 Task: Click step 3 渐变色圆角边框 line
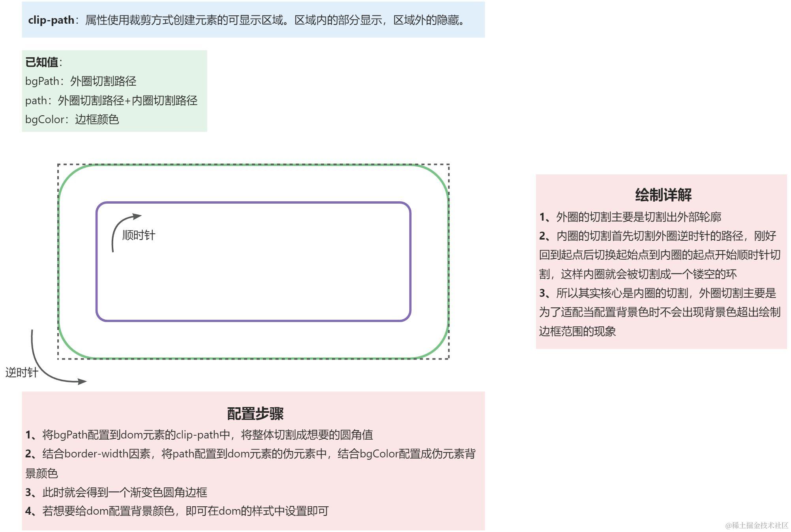tap(116, 492)
